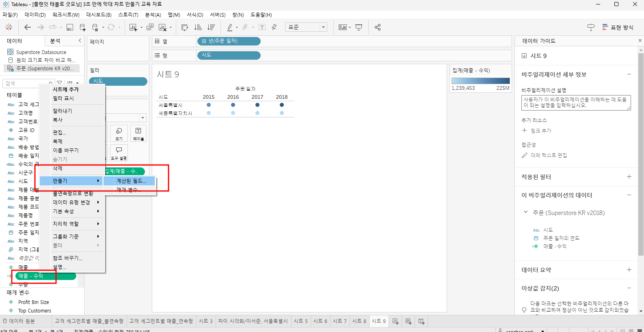The image size is (644, 332).
Task: Click the 크기 (Size) marks card button
Action: (119, 133)
